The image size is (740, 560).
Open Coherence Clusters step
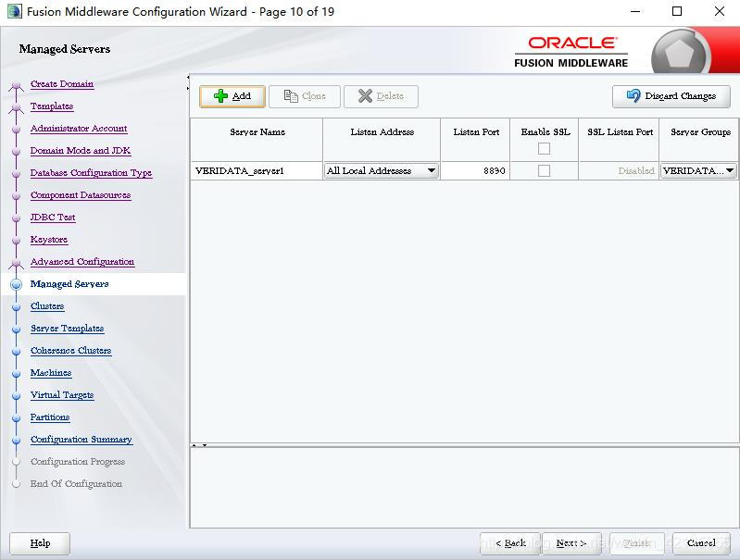pos(70,351)
